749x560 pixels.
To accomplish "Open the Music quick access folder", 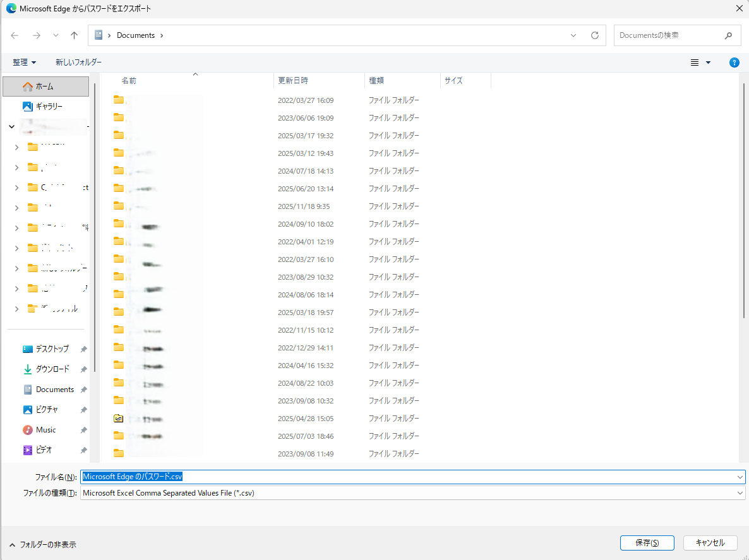I will click(45, 430).
